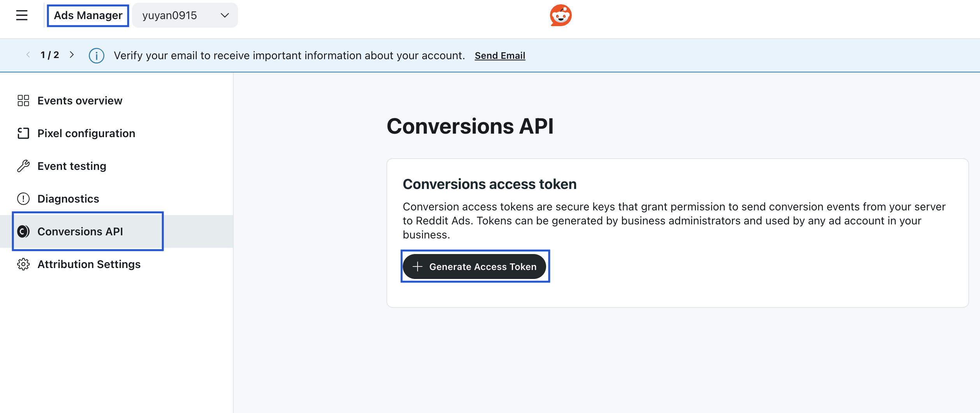Open Pixel configuration section

117,133
